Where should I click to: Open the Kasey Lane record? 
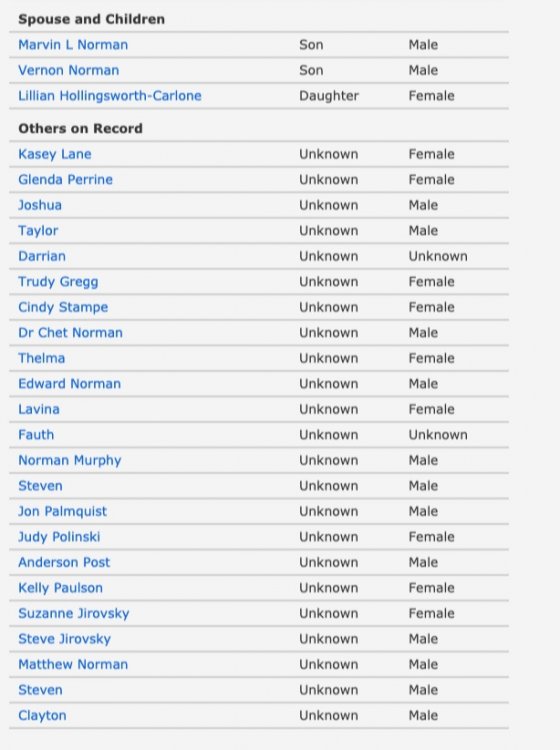(x=55, y=154)
